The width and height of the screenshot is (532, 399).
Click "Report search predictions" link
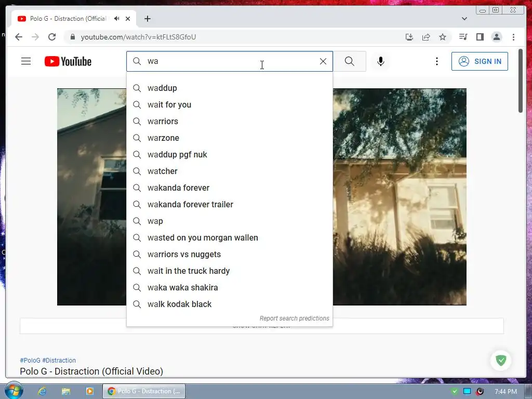294,318
